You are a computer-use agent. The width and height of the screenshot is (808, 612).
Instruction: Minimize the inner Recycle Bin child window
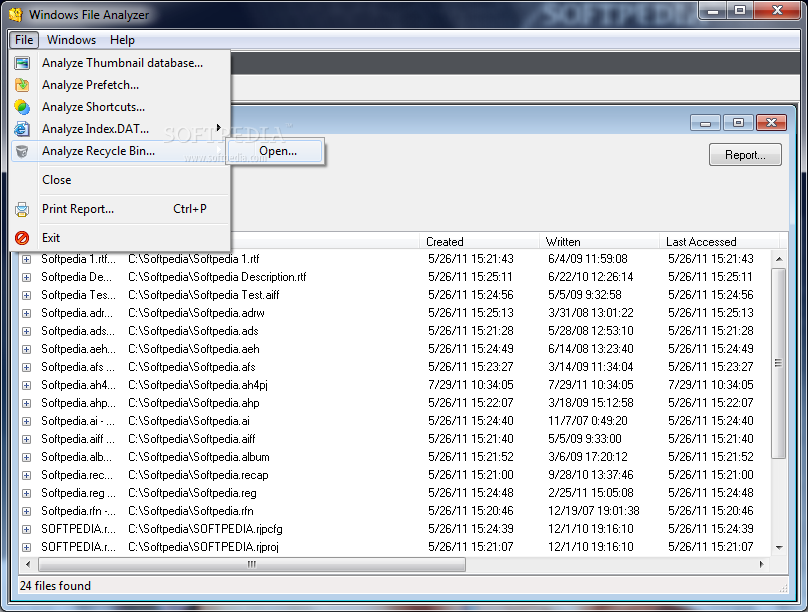pos(705,123)
